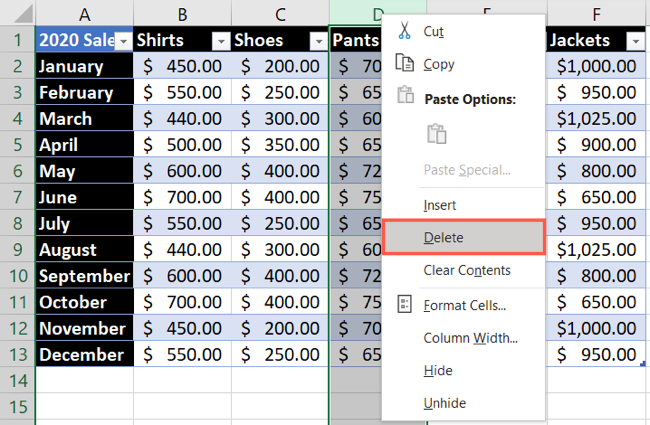Open Column Width from the menu
Image resolution: width=650 pixels, height=425 pixels.
coord(470,338)
